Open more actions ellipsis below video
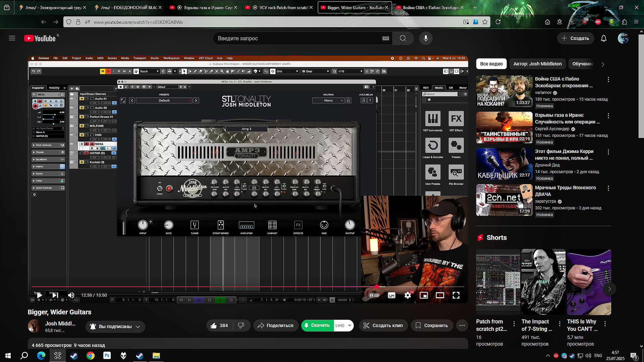The height and width of the screenshot is (362, 644). coord(462,325)
